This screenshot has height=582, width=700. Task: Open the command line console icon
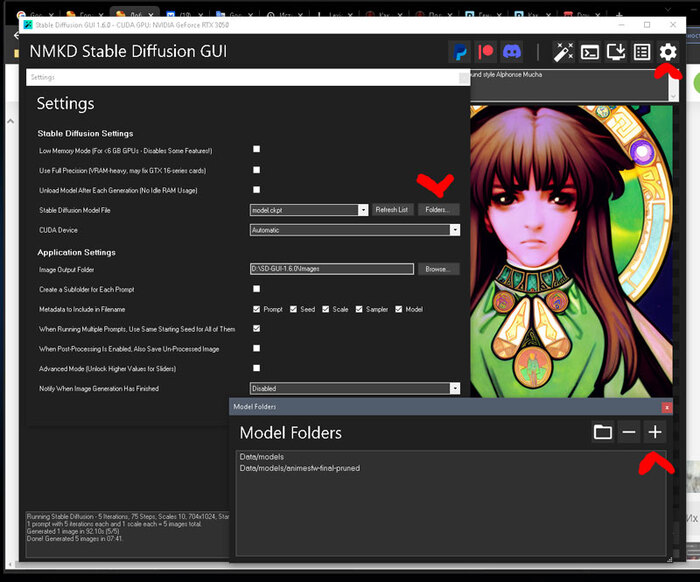590,51
